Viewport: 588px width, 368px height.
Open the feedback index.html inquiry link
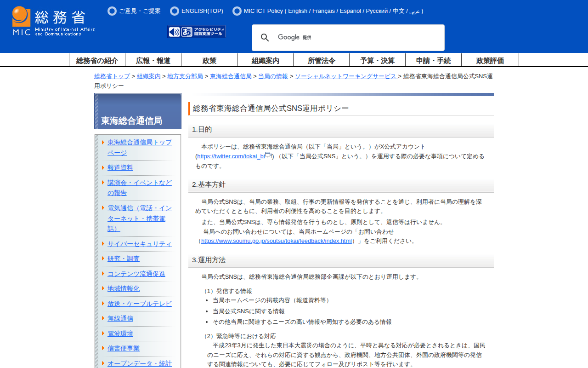click(277, 241)
